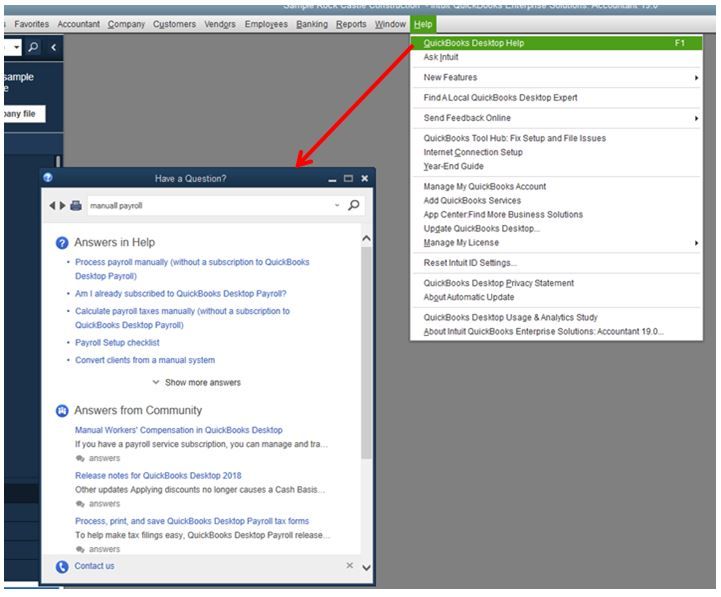
Task: Expand Show more answers
Action: point(197,382)
